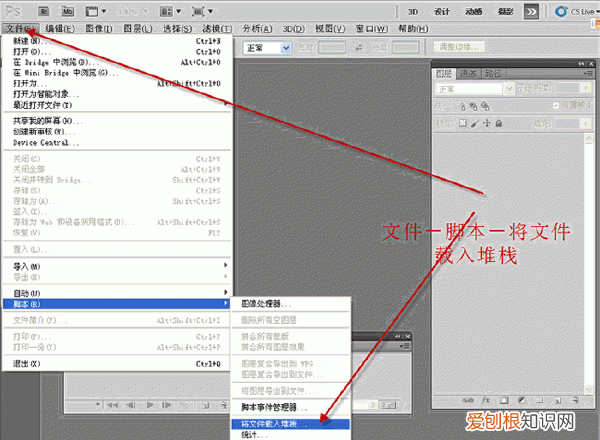Choose 脚本事件管理器 in the Scripts submenu

coord(291,407)
